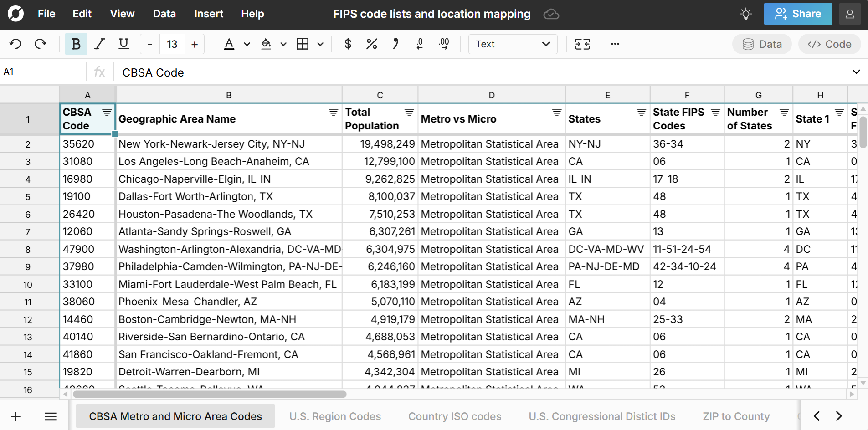Image resolution: width=868 pixels, height=430 pixels.
Task: Open the Text number format dropdown
Action: click(512, 44)
